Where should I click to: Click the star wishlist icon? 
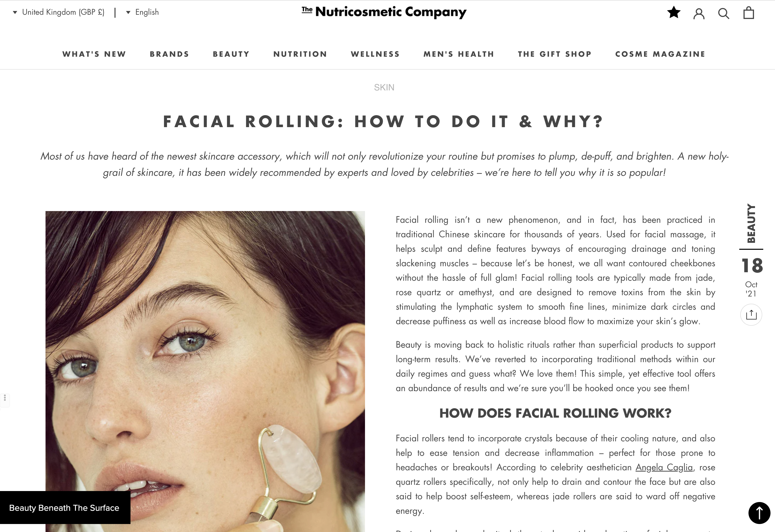[x=674, y=13]
